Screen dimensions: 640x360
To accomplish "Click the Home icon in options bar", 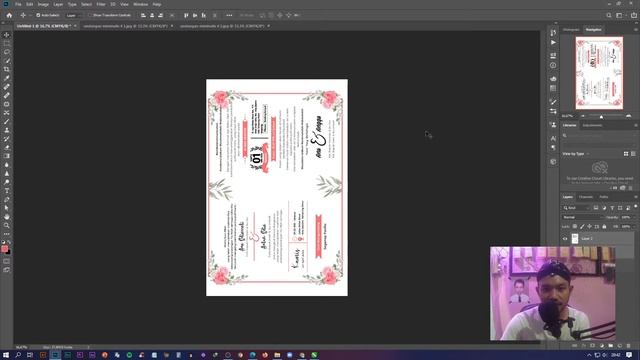I will tap(9, 15).
